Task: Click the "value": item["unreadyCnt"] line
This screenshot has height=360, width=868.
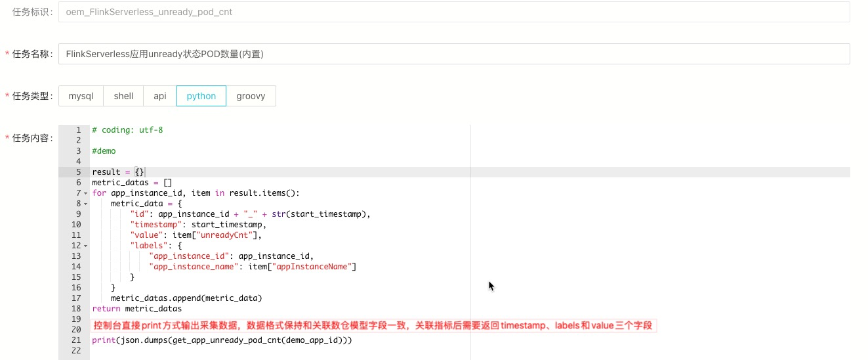Action: pos(196,235)
